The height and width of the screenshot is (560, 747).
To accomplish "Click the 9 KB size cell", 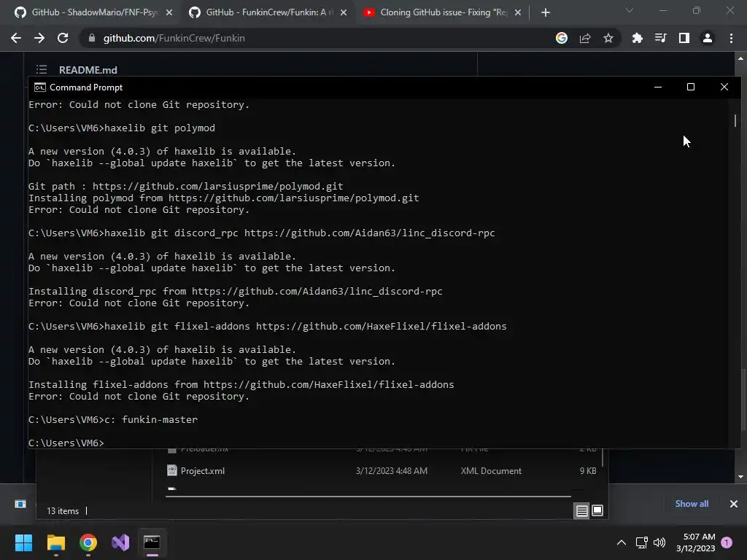I will [588, 471].
